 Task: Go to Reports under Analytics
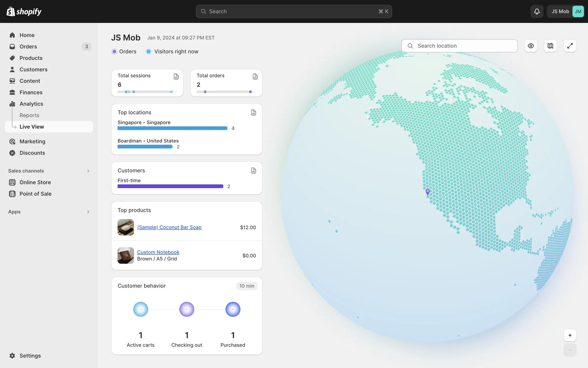pyautogui.click(x=29, y=115)
